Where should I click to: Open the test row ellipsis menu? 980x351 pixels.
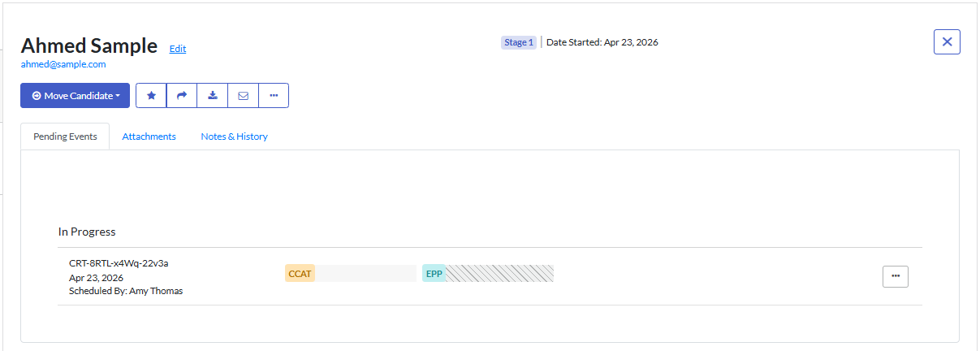pyautogui.click(x=895, y=276)
